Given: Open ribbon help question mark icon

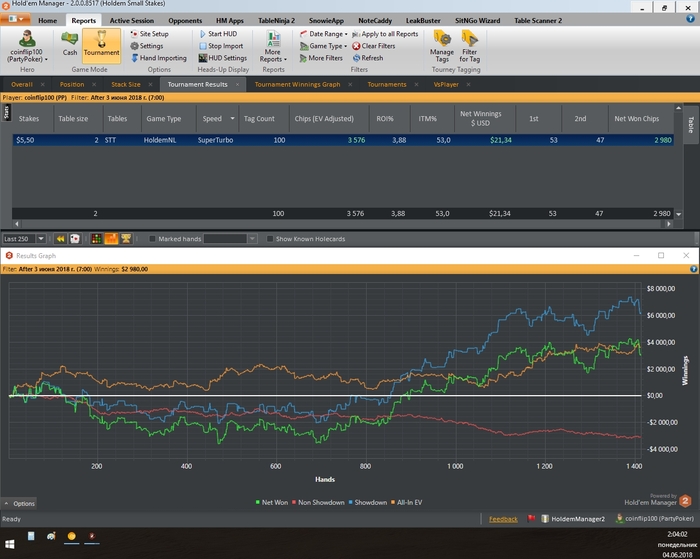Looking at the screenshot, I should point(690,19).
